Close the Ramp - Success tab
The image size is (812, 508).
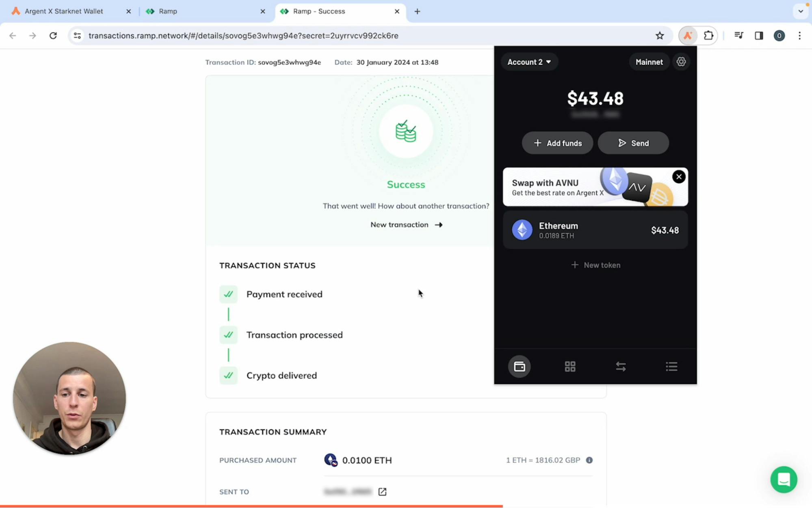point(397,11)
